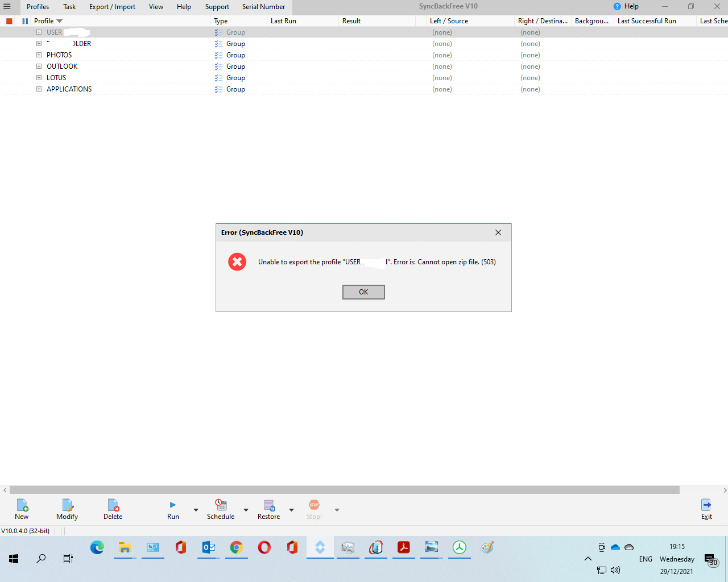The height and width of the screenshot is (582, 728).
Task: Click the Modify profile icon
Action: coord(67,505)
